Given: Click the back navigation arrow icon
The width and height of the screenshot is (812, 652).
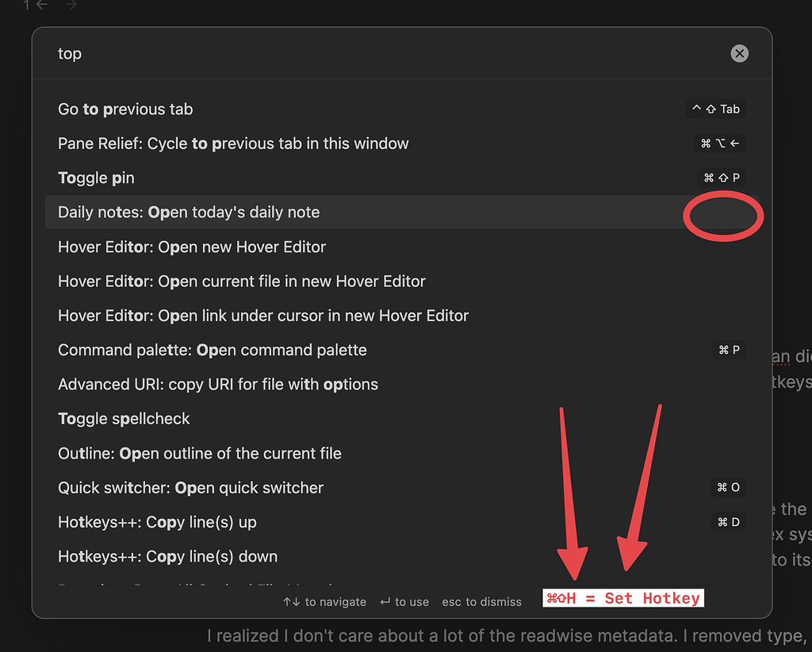Looking at the screenshot, I should tap(40, 6).
